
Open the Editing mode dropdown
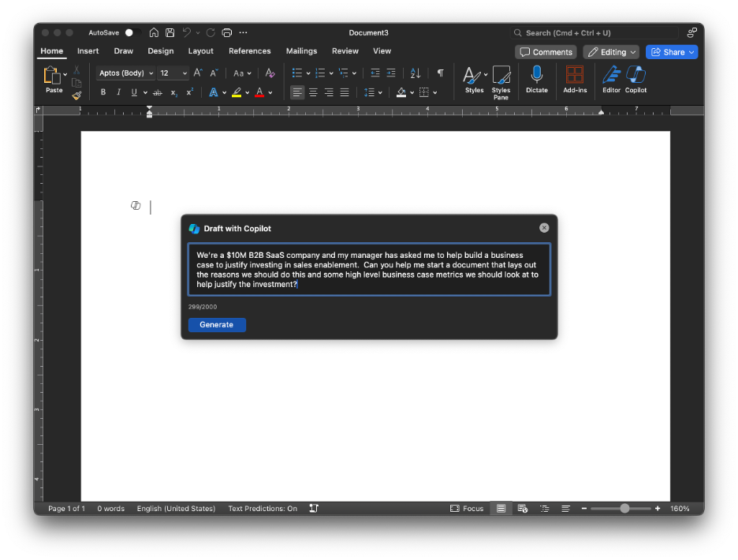point(611,52)
